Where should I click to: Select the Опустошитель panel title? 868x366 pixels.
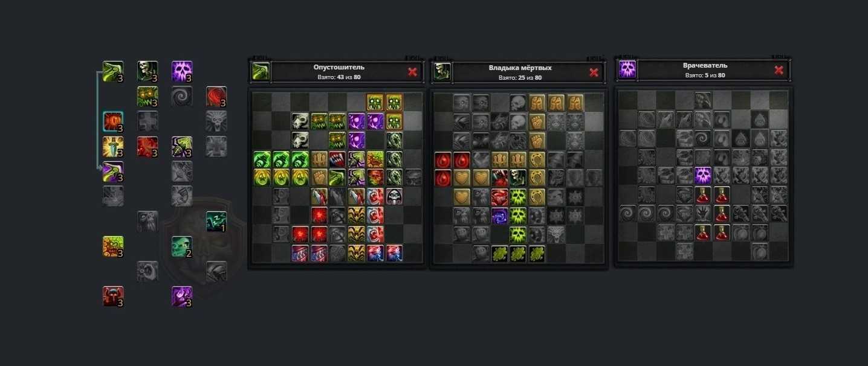(x=339, y=68)
